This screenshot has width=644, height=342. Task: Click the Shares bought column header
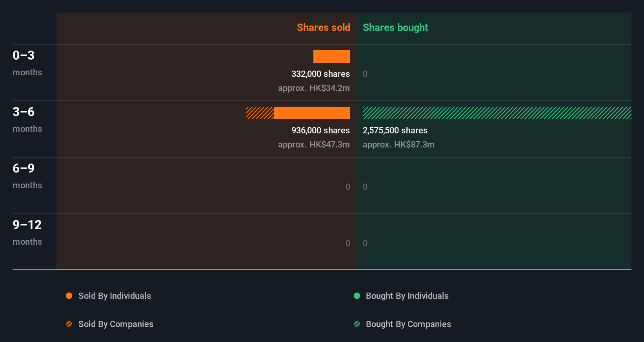tap(395, 27)
